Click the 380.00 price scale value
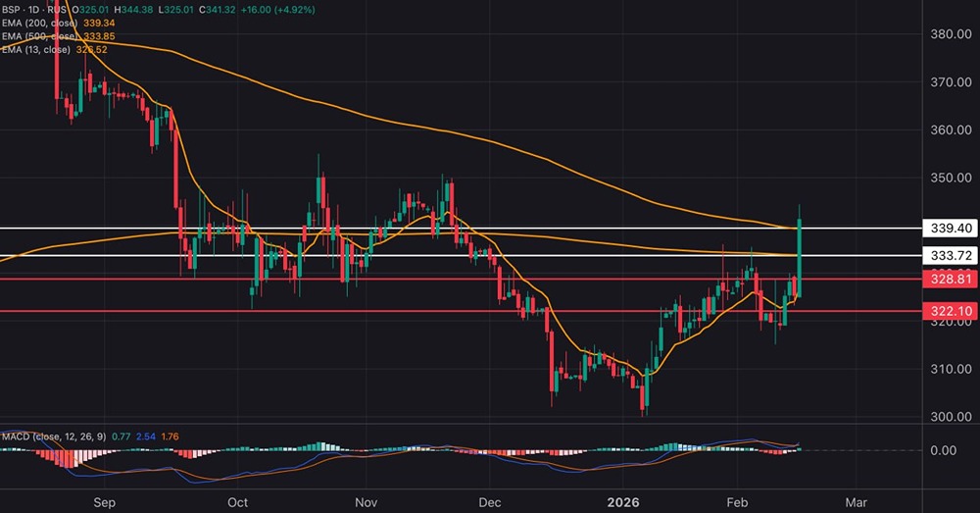Viewport: 980px width, 513px height. [951, 34]
